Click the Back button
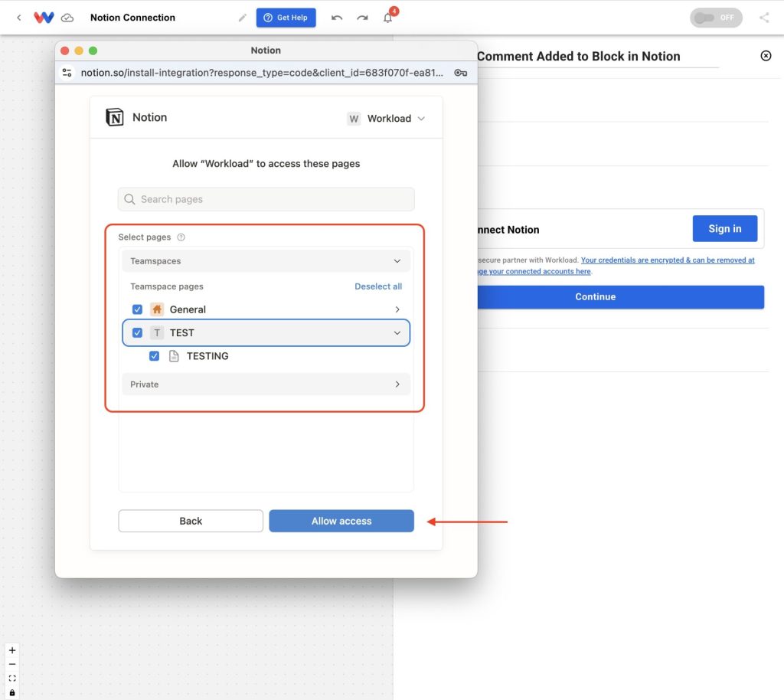784x700 pixels. [191, 521]
